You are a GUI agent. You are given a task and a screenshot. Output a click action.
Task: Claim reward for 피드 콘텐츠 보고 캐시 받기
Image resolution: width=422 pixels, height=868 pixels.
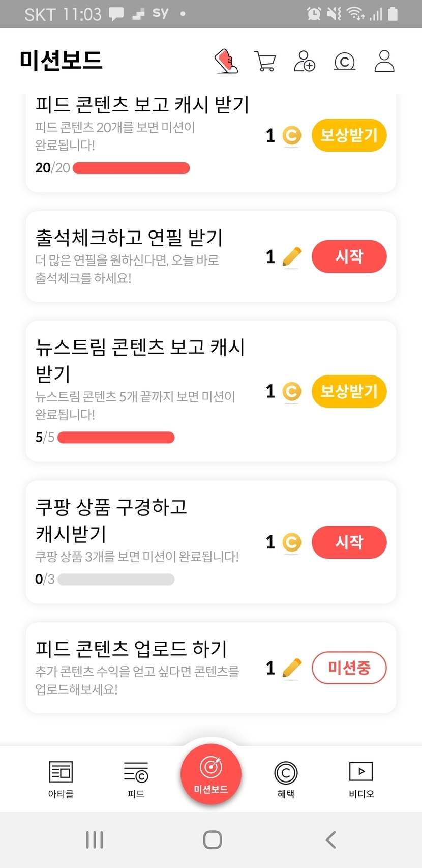(x=349, y=135)
